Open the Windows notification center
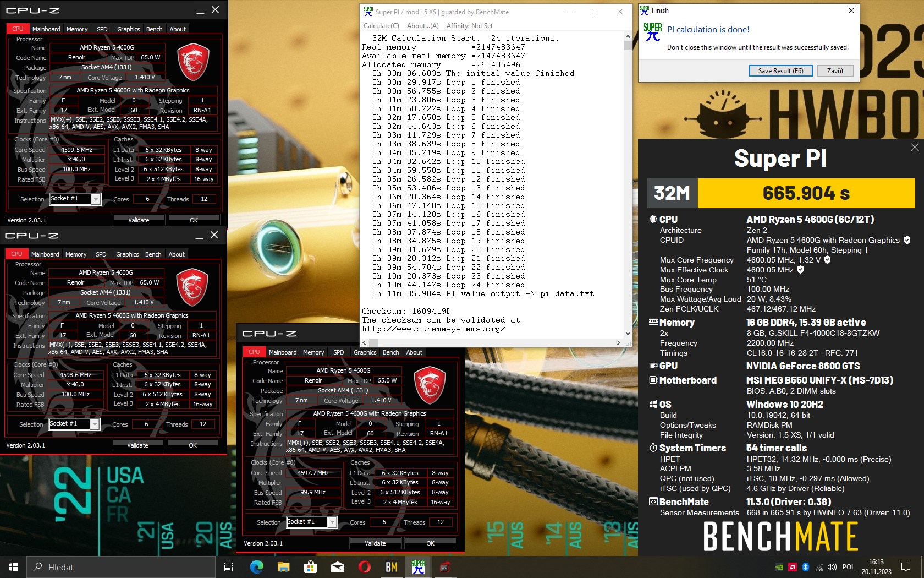Viewport: 924px width, 578px height. point(906,567)
